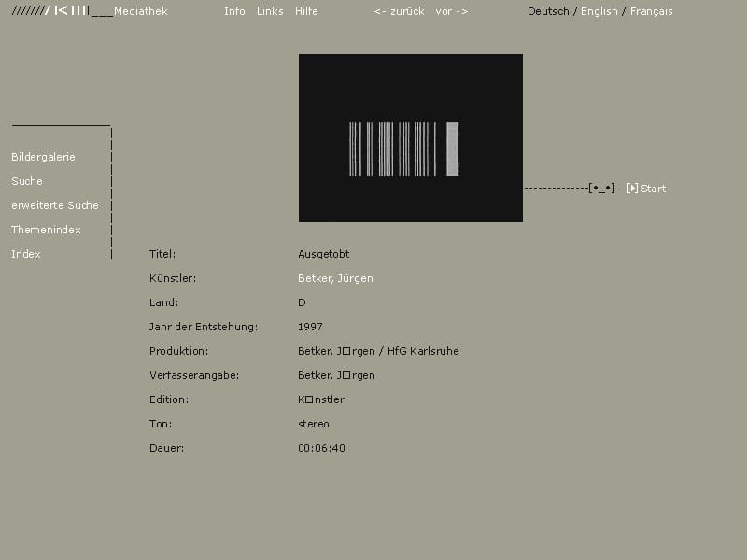Open erweiterte Suche in the sidebar
The height and width of the screenshot is (560, 747).
point(55,205)
